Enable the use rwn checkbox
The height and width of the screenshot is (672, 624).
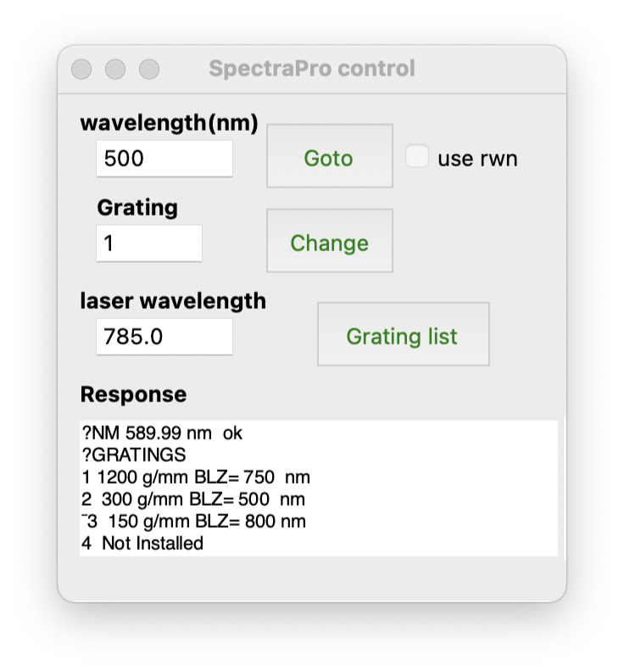(417, 156)
